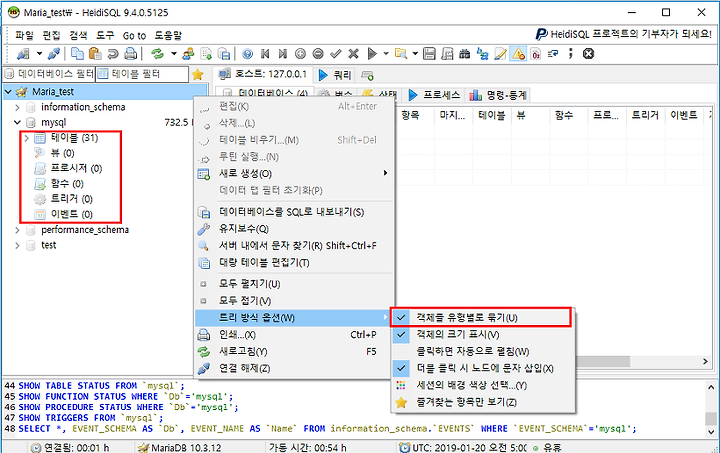This screenshot has width=720, height=453.
Task: Open dropdown arrow next to run query
Action: point(386,54)
